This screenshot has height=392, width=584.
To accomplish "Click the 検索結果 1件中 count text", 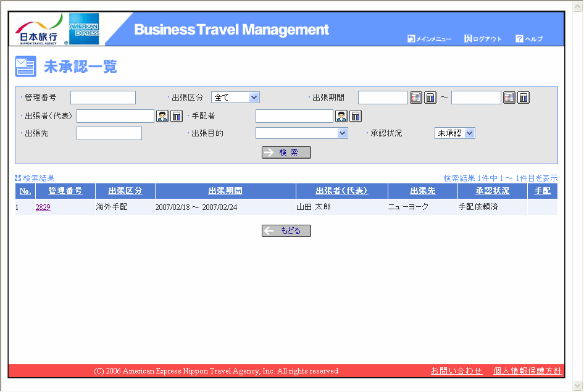I will point(500,178).
